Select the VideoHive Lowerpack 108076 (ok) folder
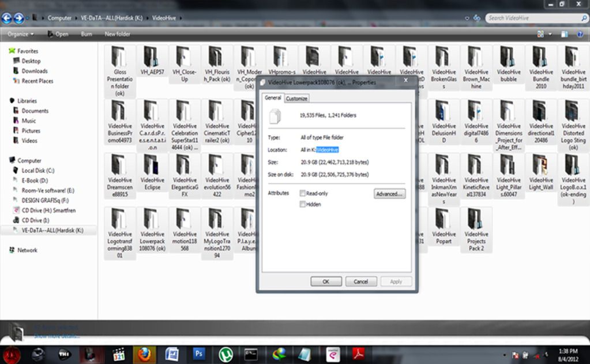The height and width of the screenshot is (364, 590). coord(152,230)
